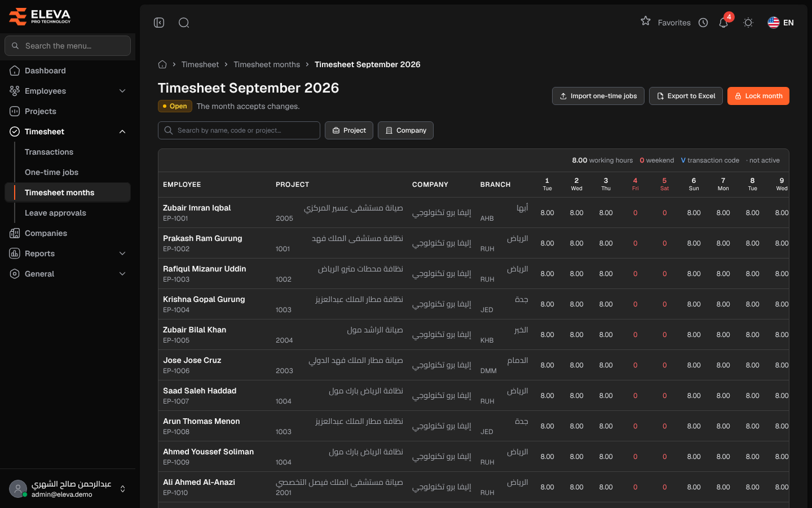The image size is (812, 508).
Task: Click the Lock month button
Action: (758, 96)
